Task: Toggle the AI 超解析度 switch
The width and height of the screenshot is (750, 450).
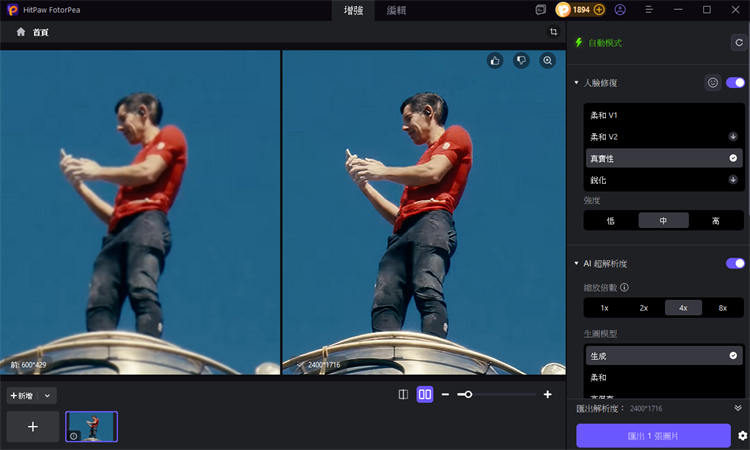Action: [x=735, y=263]
